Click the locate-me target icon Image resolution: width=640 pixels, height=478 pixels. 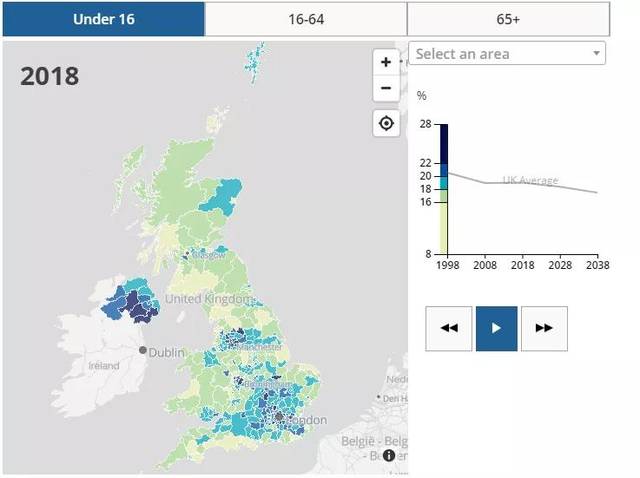point(386,124)
